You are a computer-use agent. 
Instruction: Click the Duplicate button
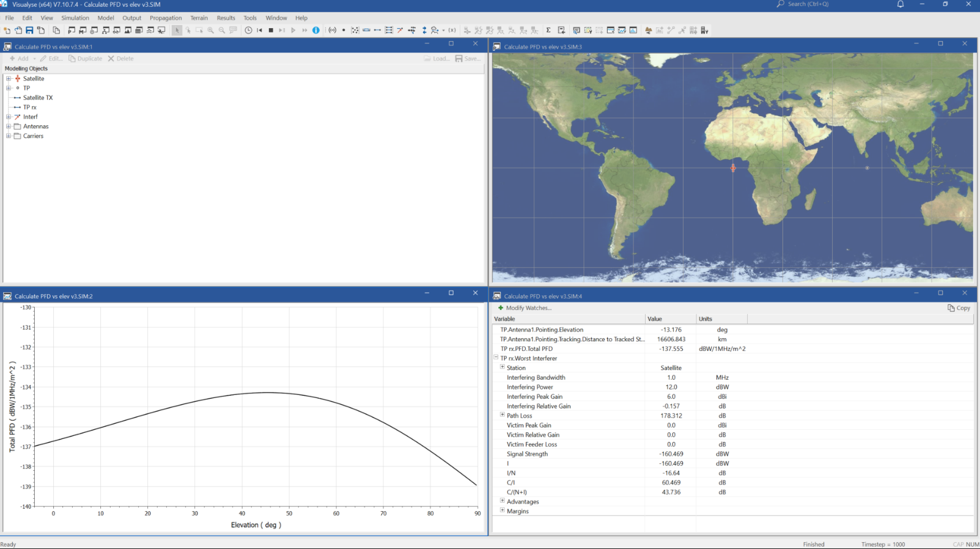pyautogui.click(x=86, y=59)
